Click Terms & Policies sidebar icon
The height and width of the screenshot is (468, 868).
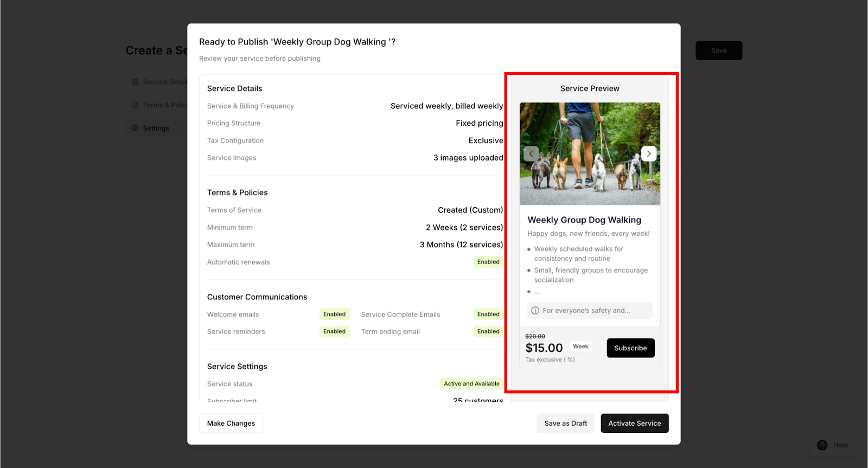tap(135, 105)
